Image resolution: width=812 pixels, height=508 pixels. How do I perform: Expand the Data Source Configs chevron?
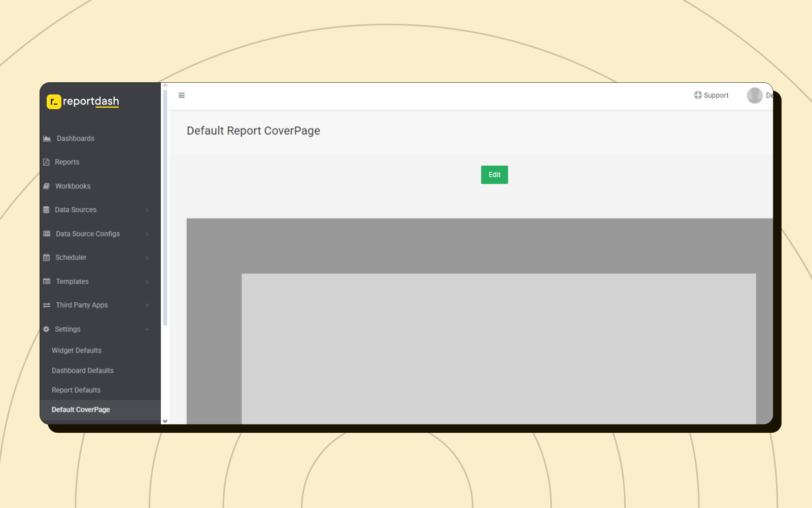pos(147,234)
